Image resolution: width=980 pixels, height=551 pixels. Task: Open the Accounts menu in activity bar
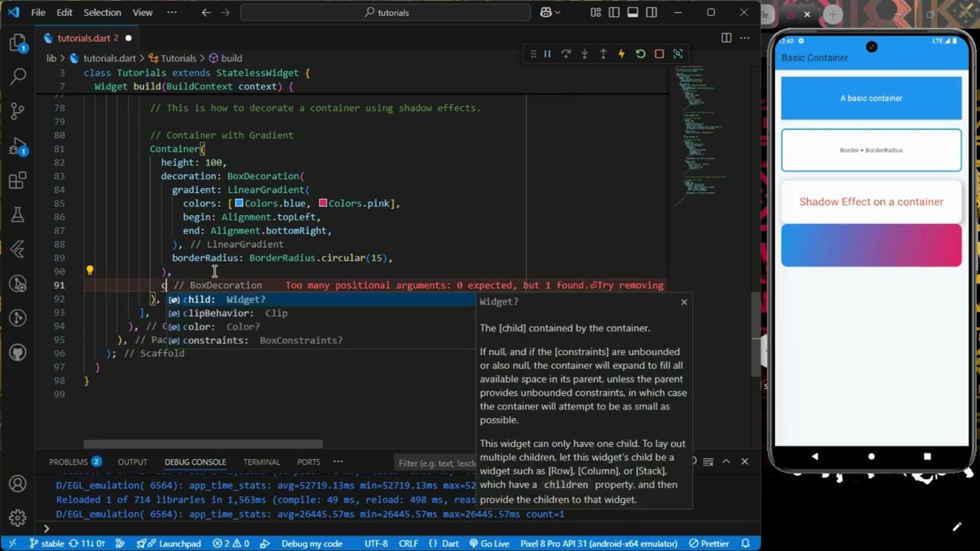(x=18, y=484)
